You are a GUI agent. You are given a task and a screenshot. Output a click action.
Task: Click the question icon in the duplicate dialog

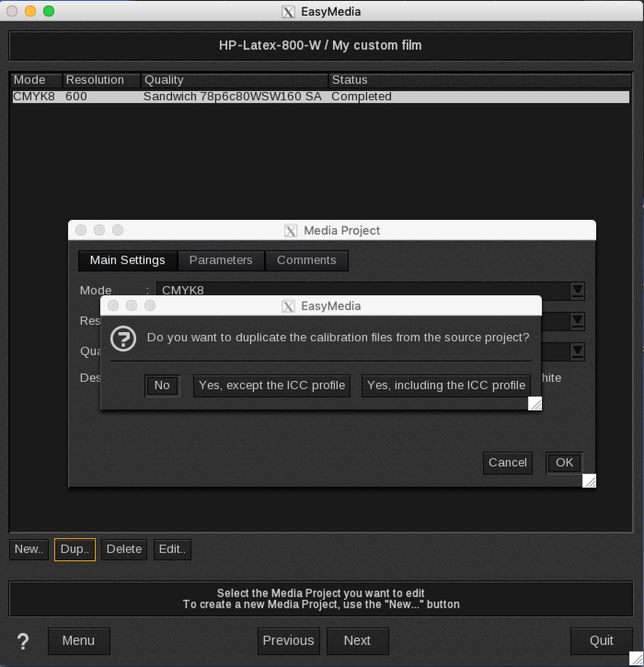tap(123, 339)
